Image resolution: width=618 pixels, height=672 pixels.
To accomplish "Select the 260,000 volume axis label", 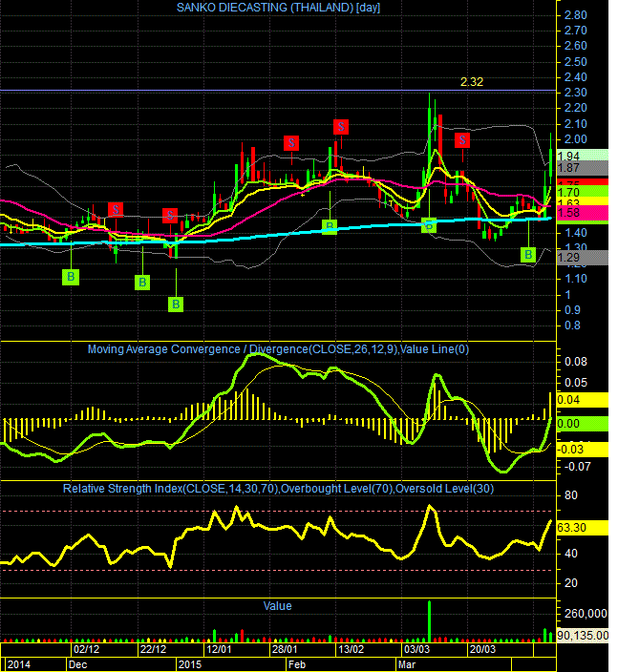I will tap(586, 613).
